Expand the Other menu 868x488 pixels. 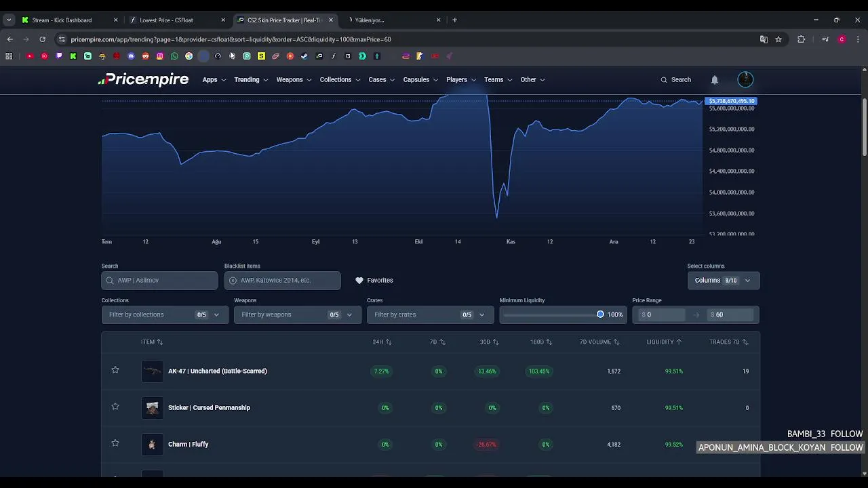[533, 79]
